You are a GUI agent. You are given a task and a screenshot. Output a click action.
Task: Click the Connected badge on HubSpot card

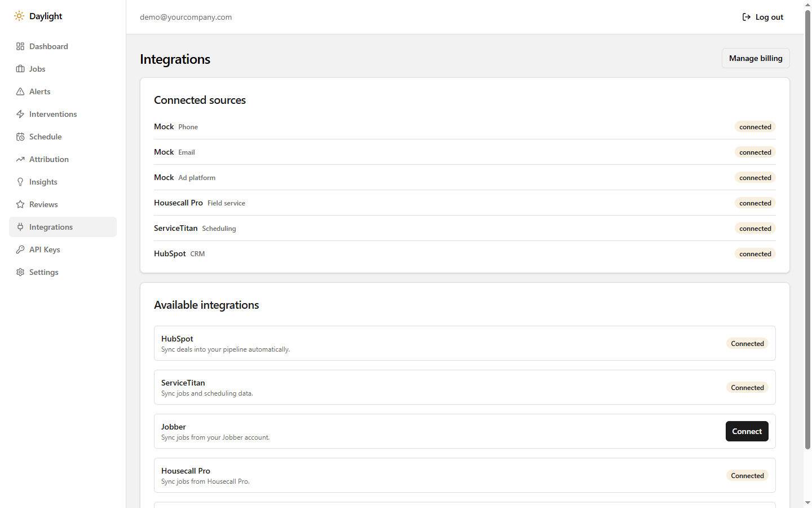click(x=747, y=344)
